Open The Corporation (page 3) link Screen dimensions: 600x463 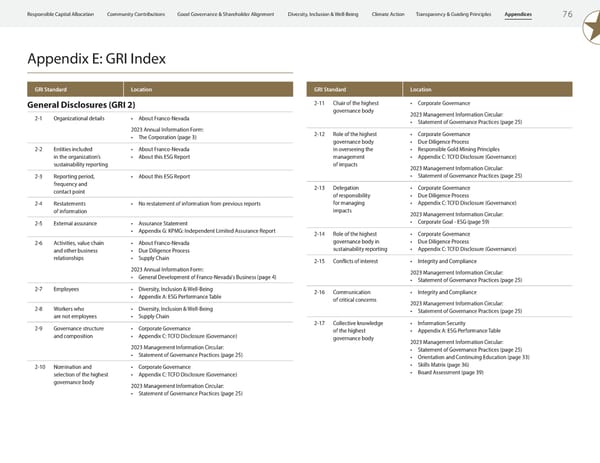169,137
